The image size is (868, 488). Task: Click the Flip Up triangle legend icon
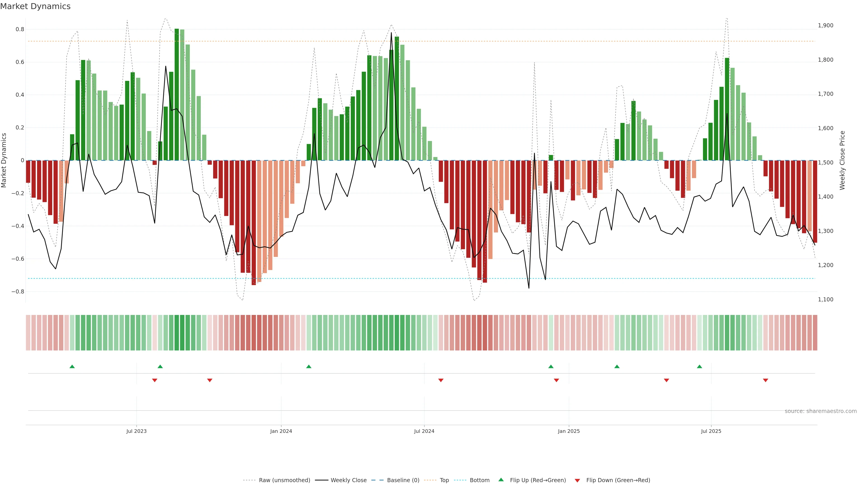tap(501, 480)
